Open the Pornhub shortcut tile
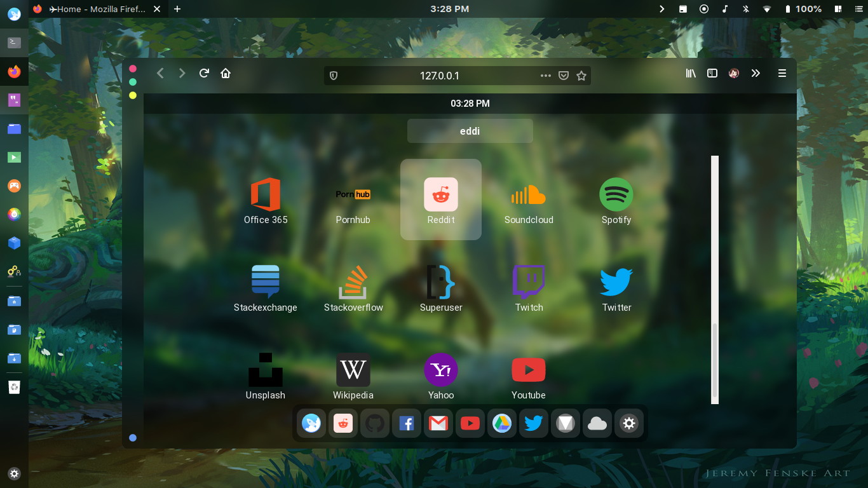Viewport: 868px width, 488px height. 353,200
